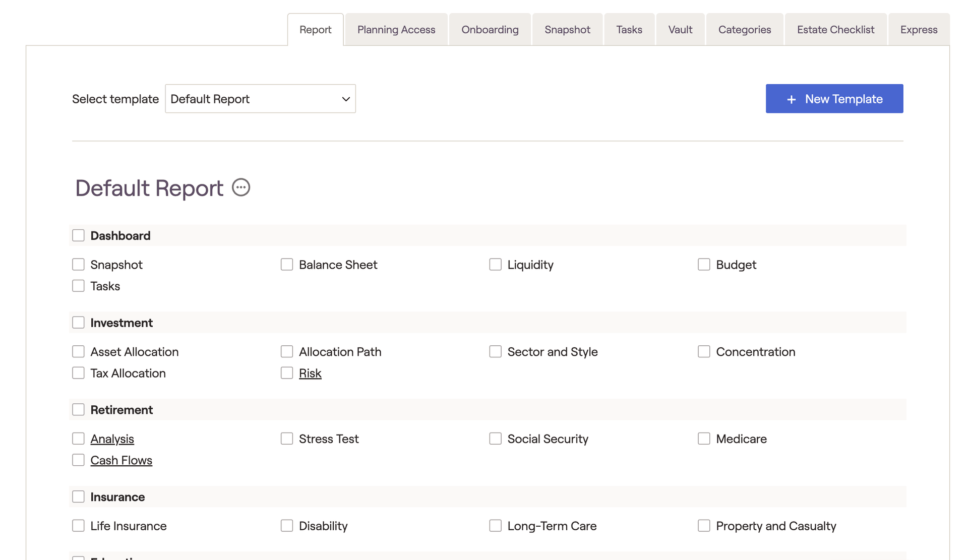Tick the Investment section checkbox

[x=78, y=323]
